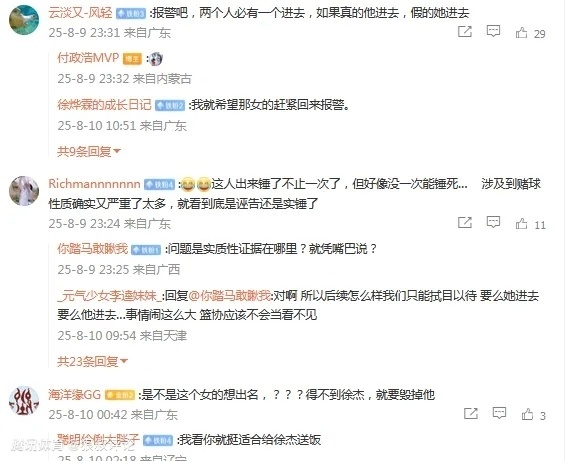Open the @你踏马敢删我 mention link
Viewport: 565px width, 461px height.
click(x=230, y=296)
